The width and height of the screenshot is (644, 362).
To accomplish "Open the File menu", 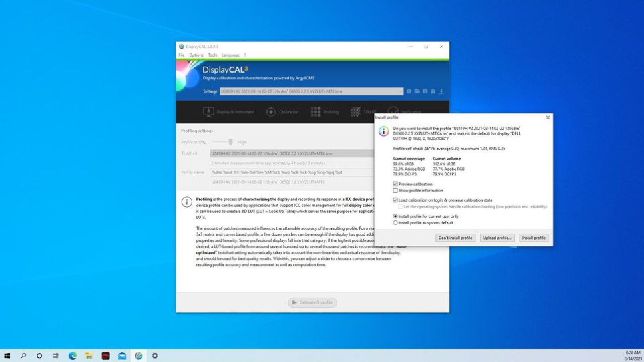I will pyautogui.click(x=182, y=55).
